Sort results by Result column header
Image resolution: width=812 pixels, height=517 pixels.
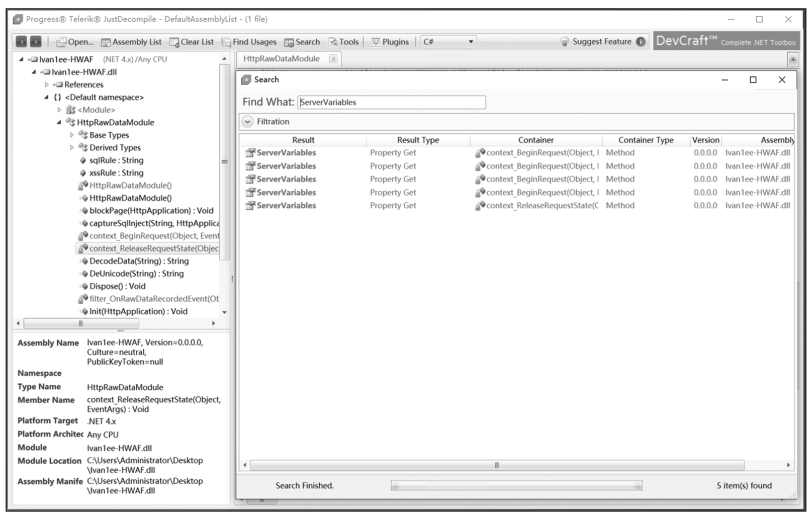pos(303,140)
